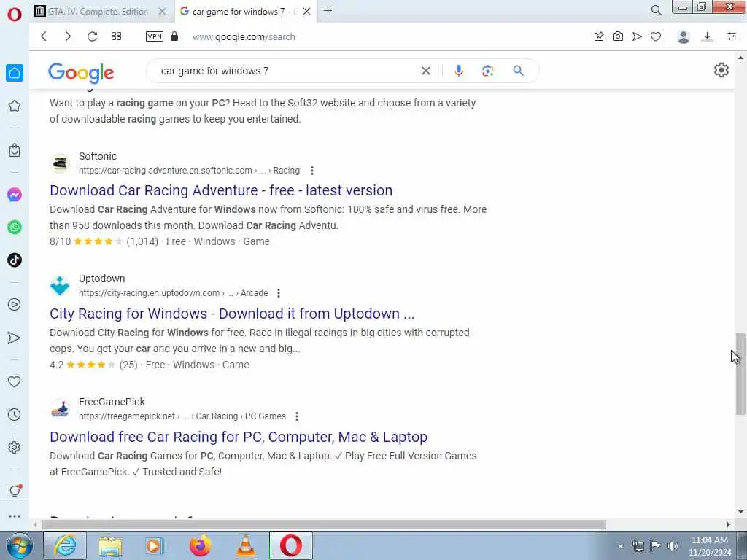Viewport: 747px width, 560px height.
Task: Open the Opera main menu logo
Action: coord(15,15)
